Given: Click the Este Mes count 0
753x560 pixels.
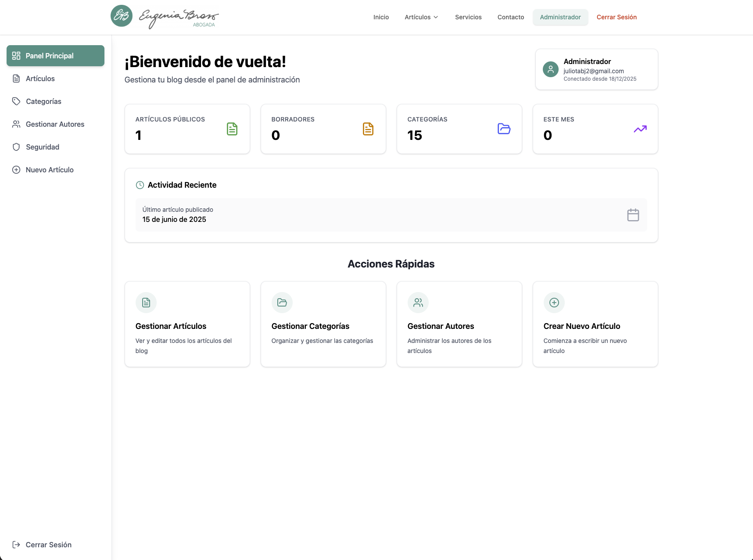Looking at the screenshot, I should point(548,135).
